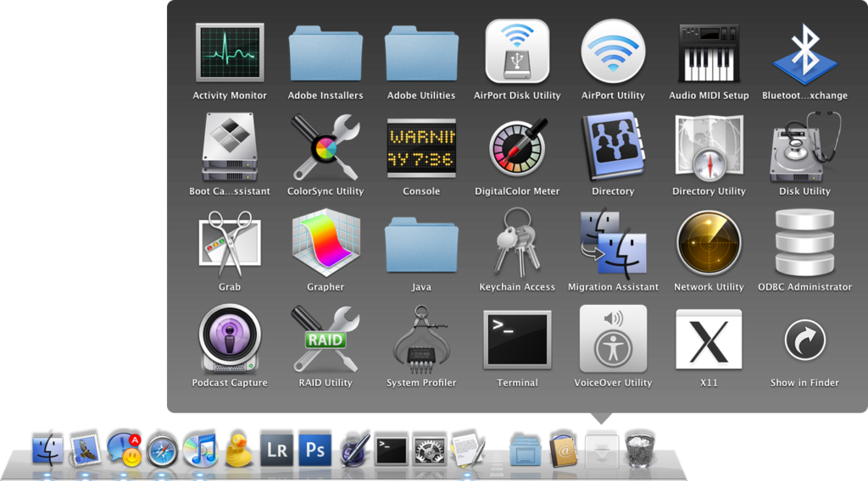Open the quill pen app in the Dock

pos(353,450)
